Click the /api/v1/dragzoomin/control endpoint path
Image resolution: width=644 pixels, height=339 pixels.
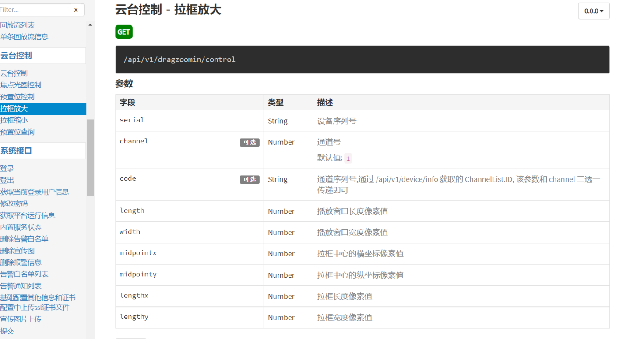coord(179,59)
